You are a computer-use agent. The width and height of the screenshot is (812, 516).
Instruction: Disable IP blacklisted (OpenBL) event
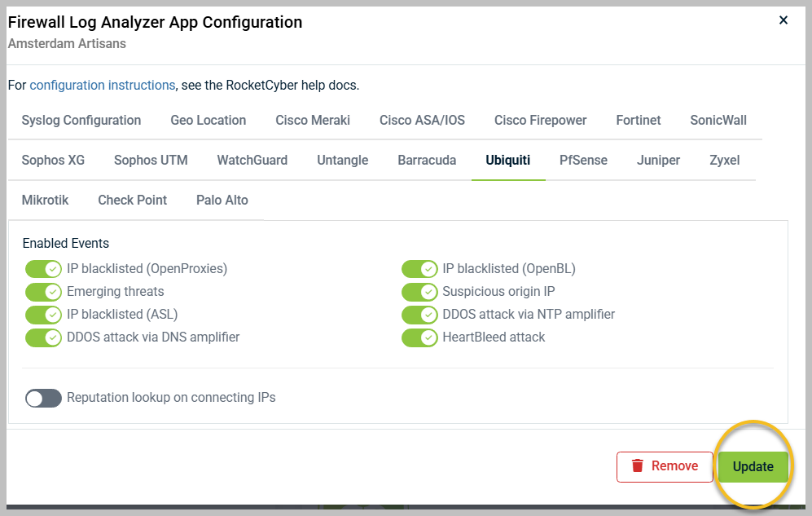point(419,268)
